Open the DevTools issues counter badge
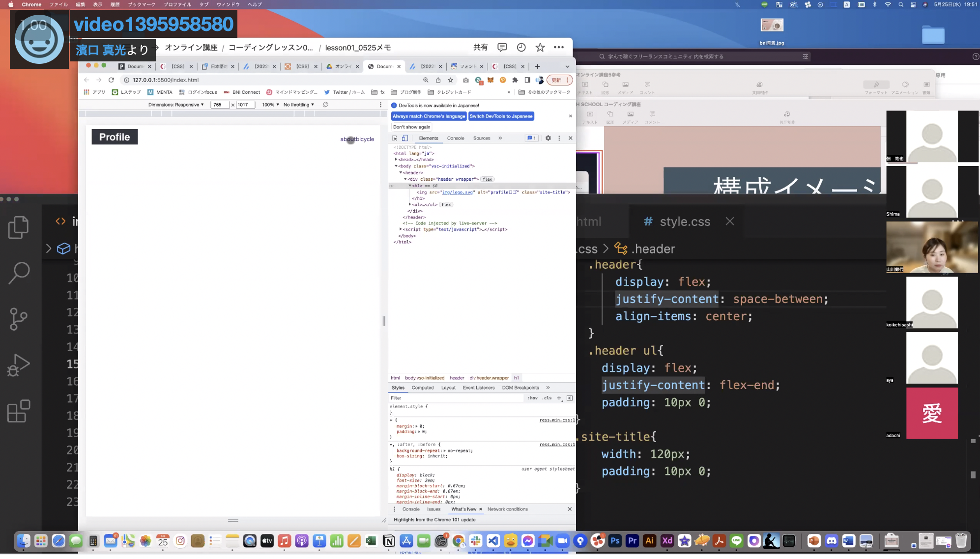The height and width of the screenshot is (559, 980). 531,138
